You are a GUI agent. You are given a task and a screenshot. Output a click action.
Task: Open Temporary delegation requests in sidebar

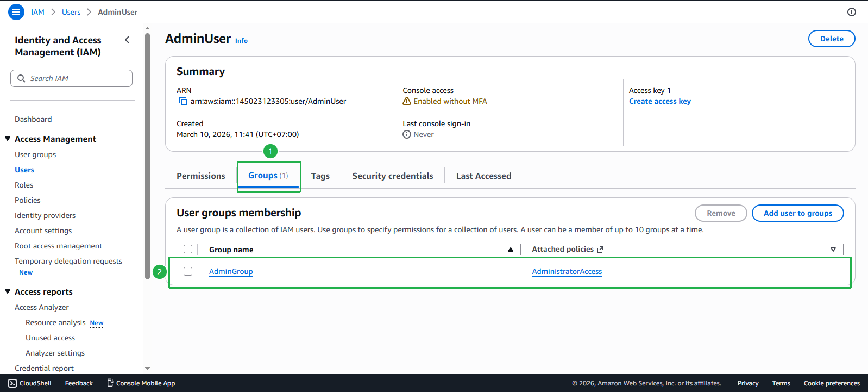pos(68,261)
